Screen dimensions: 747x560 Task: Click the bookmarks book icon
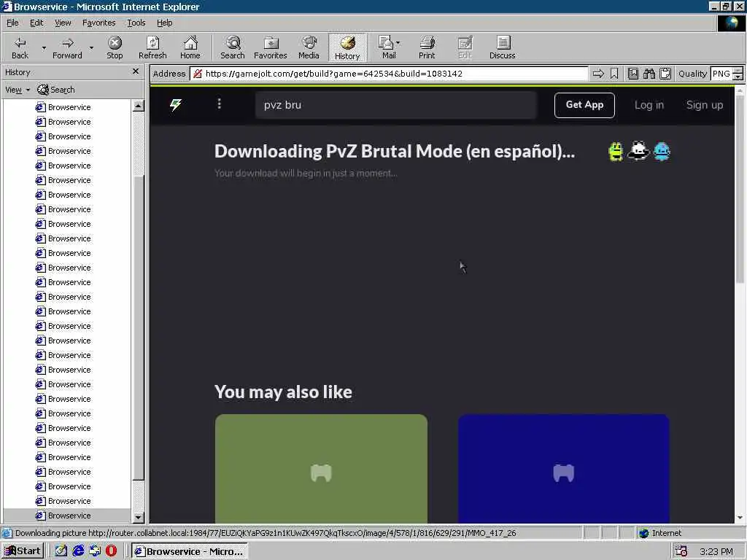632,74
